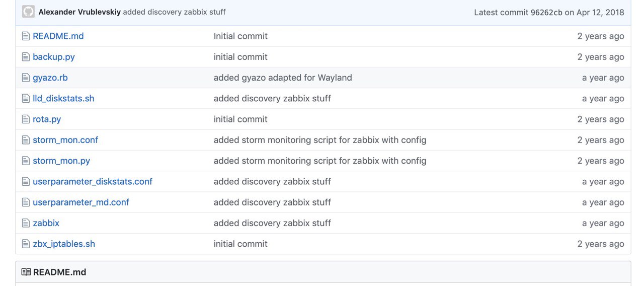Screen dimensions: 644x286
Task: Click the file icon next to zabbix
Action: pyautogui.click(x=26, y=223)
